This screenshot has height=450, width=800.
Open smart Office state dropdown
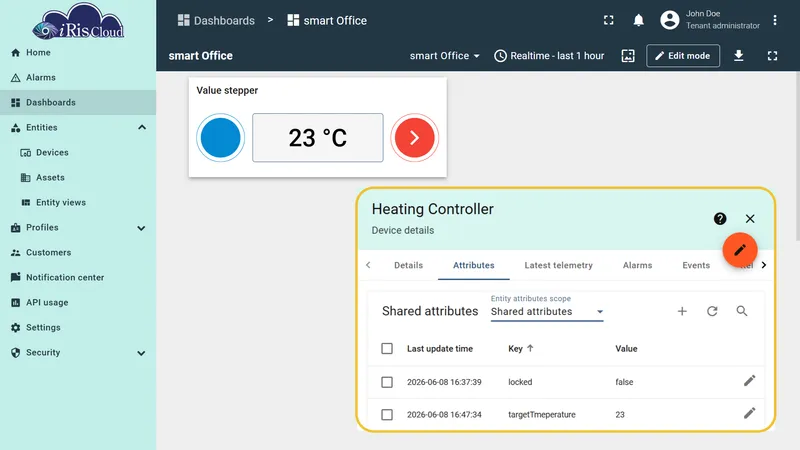(444, 56)
